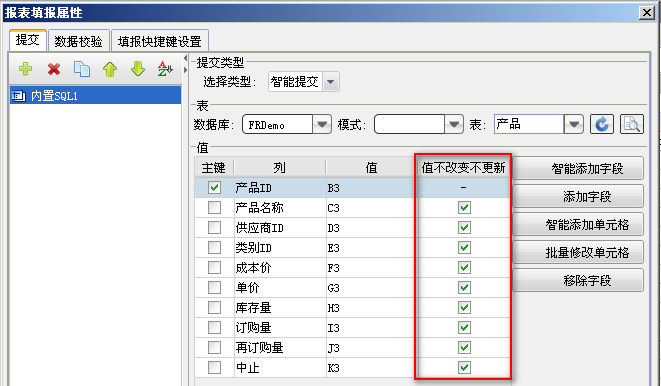661x386 pixels.
Task: Click the copy item icon
Action: coord(82,69)
